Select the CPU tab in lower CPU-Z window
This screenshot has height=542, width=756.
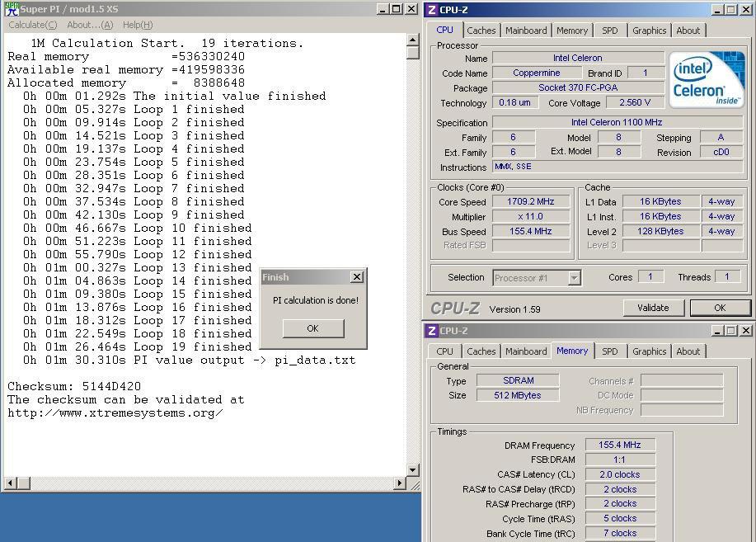pyautogui.click(x=444, y=351)
